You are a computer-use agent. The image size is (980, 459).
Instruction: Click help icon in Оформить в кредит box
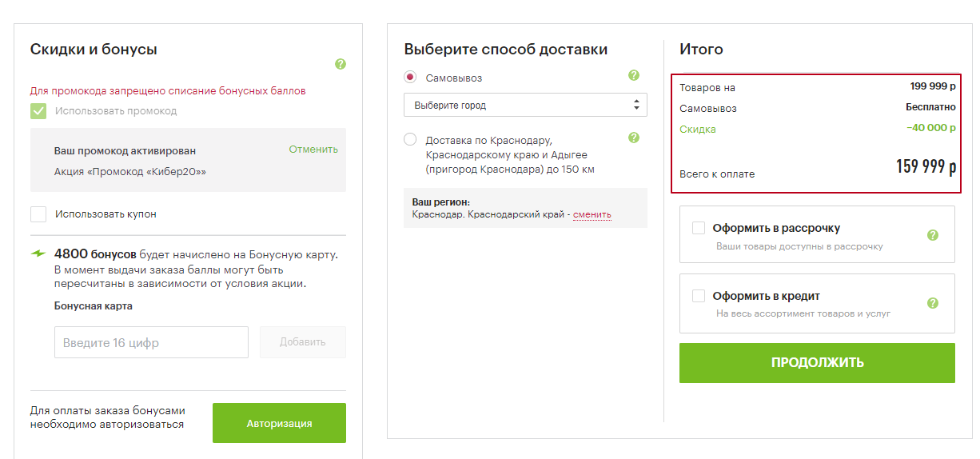tap(932, 303)
